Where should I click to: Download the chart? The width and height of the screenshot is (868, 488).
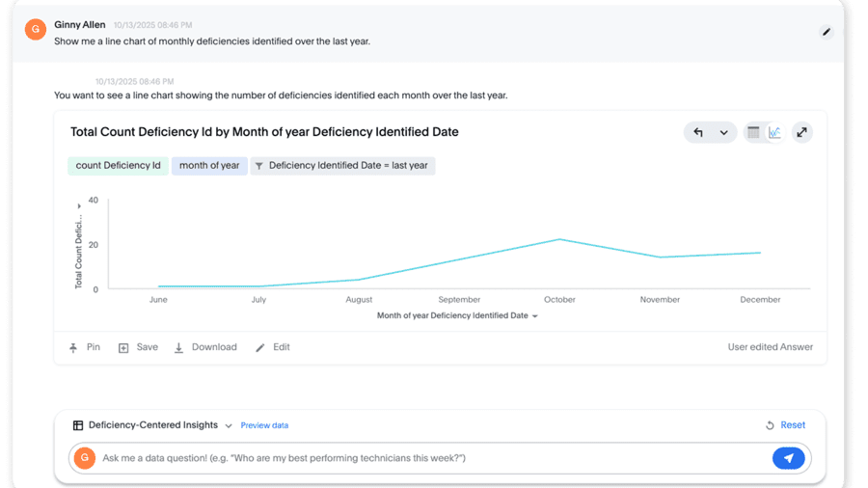[205, 347]
